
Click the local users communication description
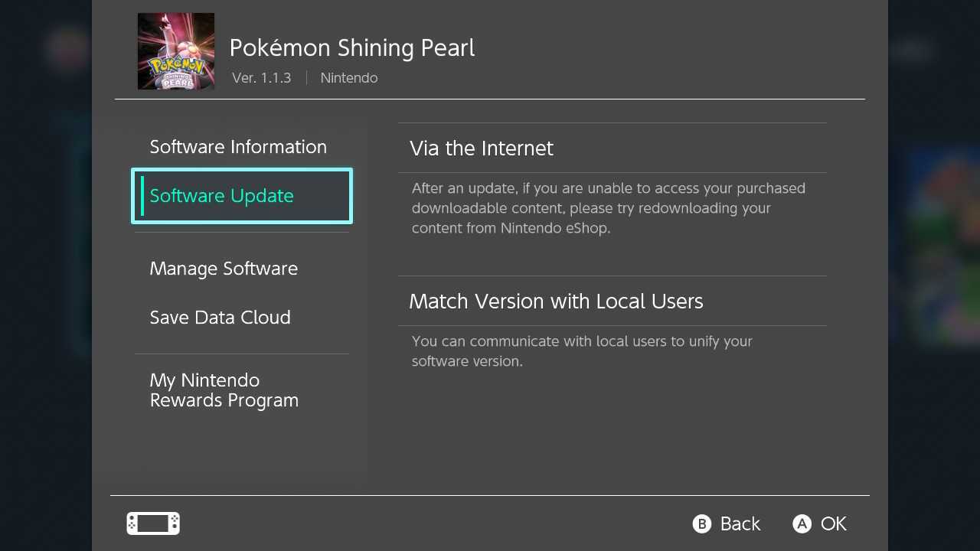[x=582, y=350]
